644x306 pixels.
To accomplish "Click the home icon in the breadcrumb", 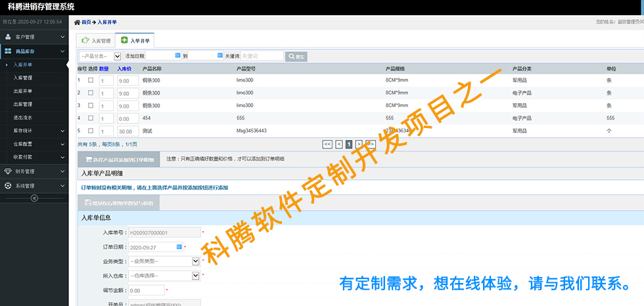I will [77, 22].
